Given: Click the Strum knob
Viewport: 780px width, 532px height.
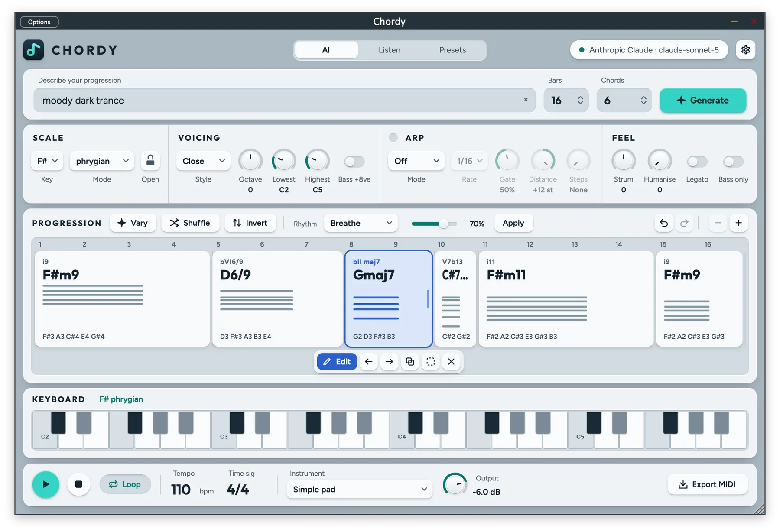Looking at the screenshot, I should [x=623, y=161].
